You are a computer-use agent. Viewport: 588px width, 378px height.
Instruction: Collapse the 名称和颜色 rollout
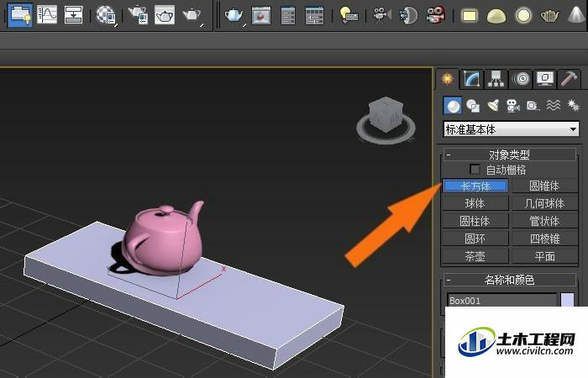pyautogui.click(x=510, y=280)
